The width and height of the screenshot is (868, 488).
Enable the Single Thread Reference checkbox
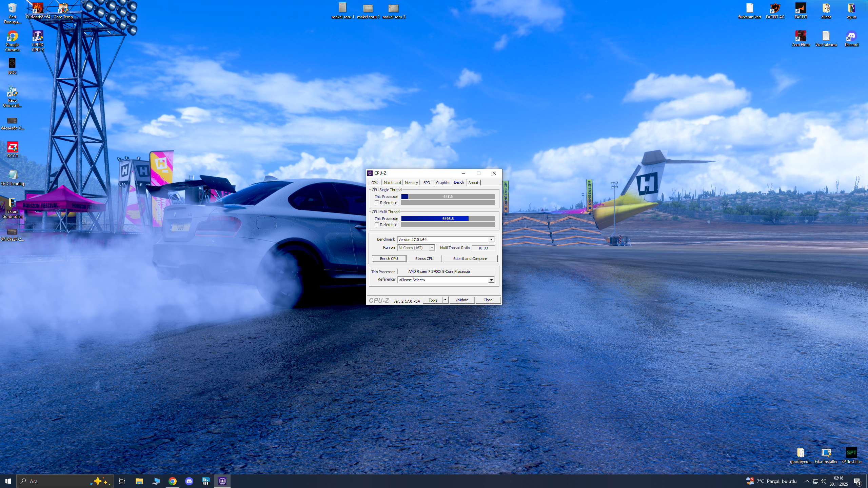tap(377, 202)
